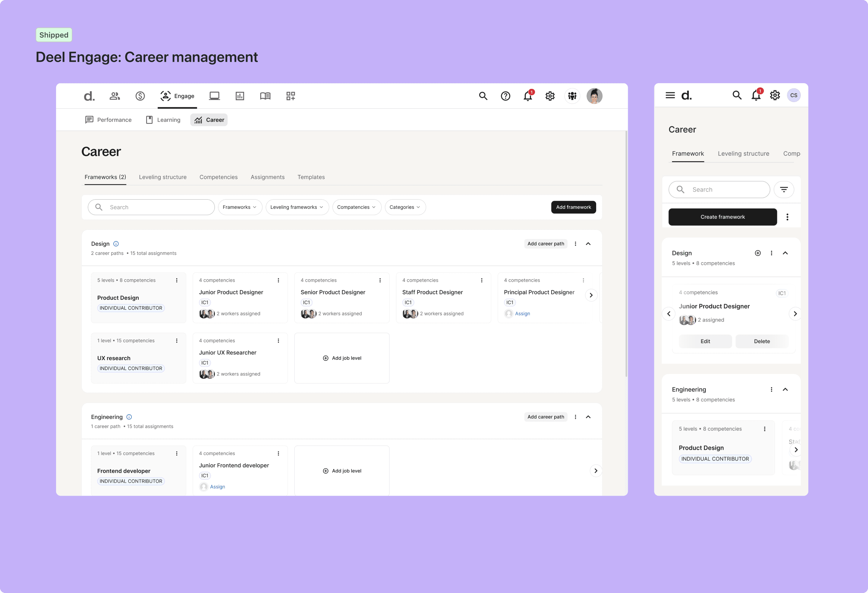The image size is (868, 593).
Task: Open the Categories dropdown filter
Action: coord(405,207)
